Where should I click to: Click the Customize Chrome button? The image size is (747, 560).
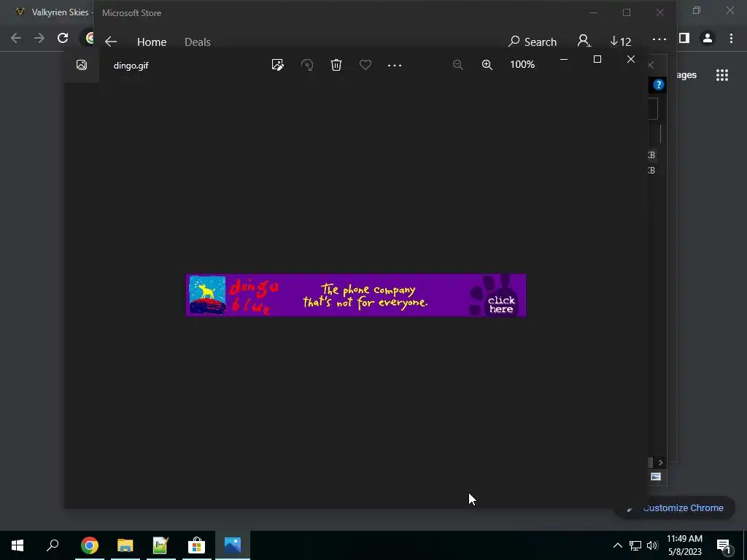tap(676, 508)
